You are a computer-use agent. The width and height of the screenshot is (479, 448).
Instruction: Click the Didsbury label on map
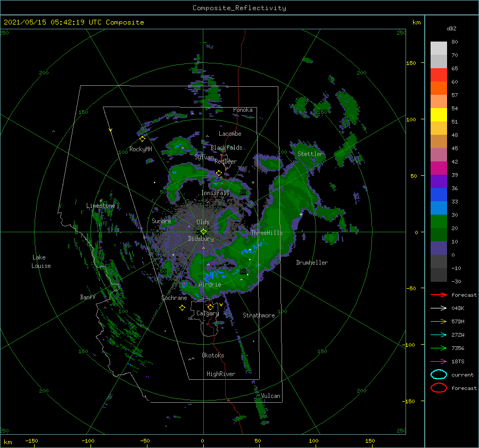201,239
